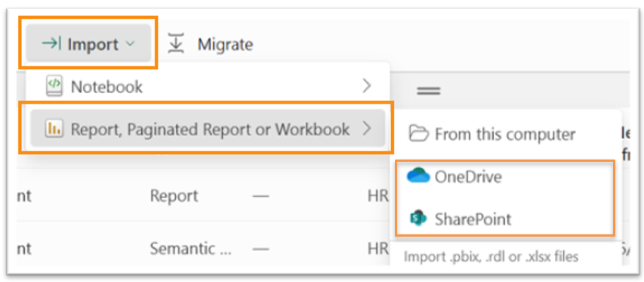Choose From this computer option
Screen dimensions: 644x282
click(x=505, y=135)
